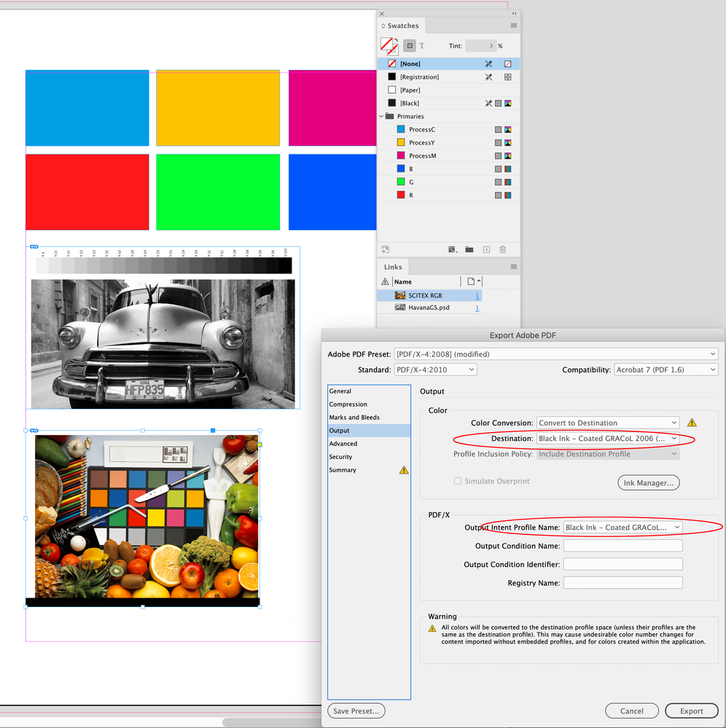This screenshot has height=728, width=726.
Task: Open the Standard PDF/X-4:2010 dropdown
Action: click(436, 369)
